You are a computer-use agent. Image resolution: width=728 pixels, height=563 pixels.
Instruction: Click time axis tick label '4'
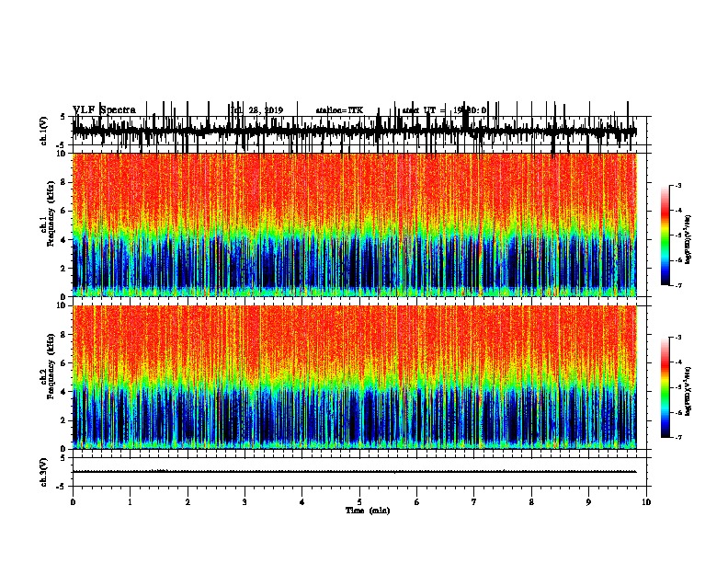click(302, 502)
